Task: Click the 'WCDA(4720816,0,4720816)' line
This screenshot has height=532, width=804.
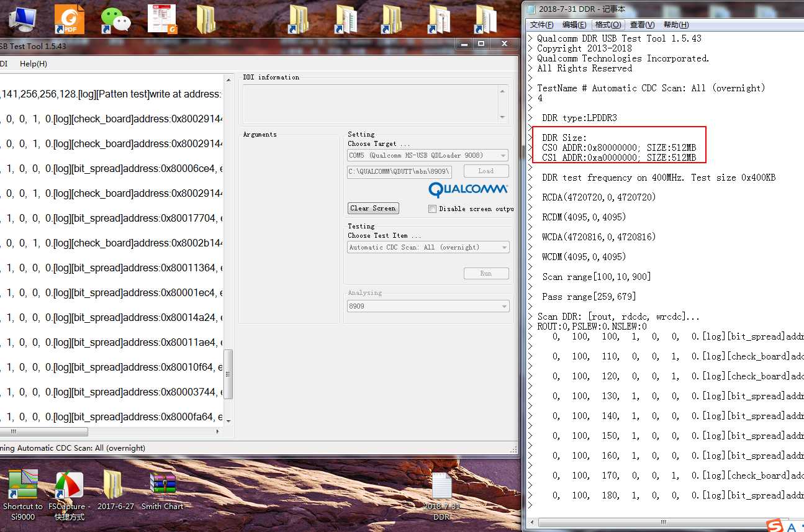Action: pos(599,237)
